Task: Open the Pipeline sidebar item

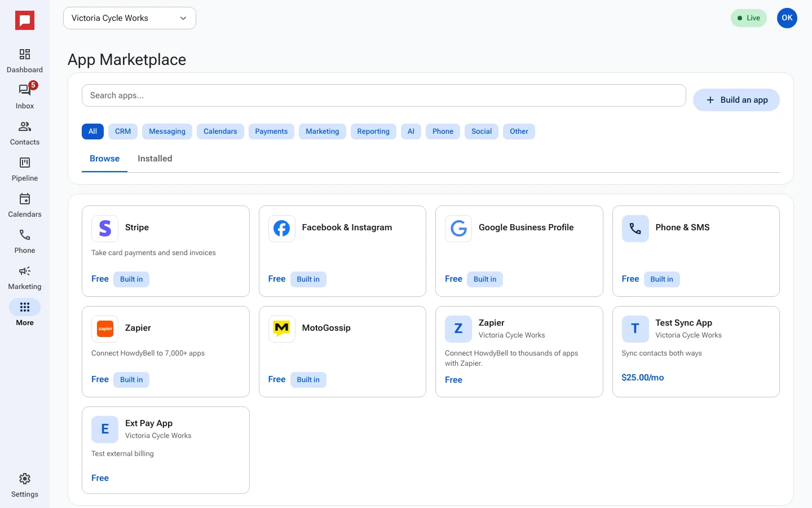Action: 25,169
